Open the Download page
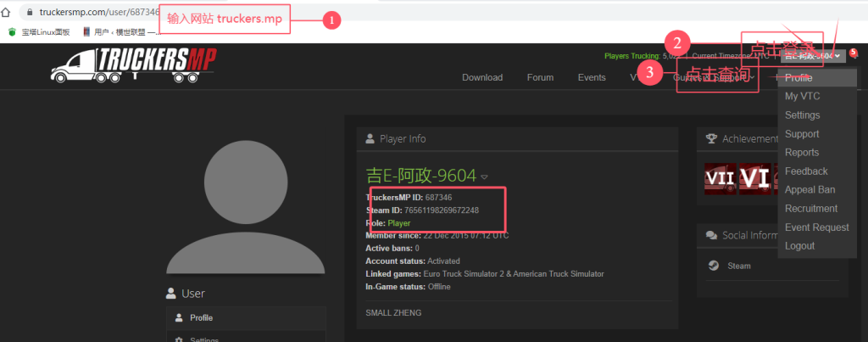The image size is (868, 342). click(x=482, y=77)
